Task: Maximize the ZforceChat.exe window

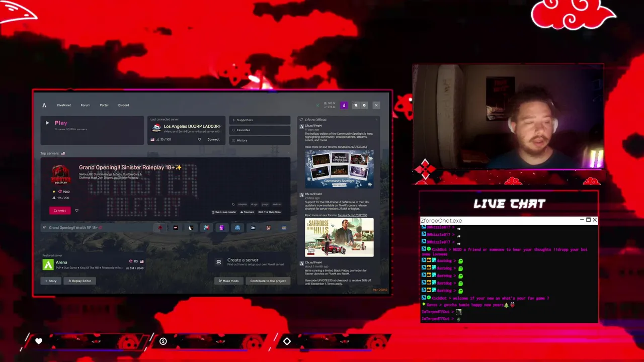Action: 588,220
